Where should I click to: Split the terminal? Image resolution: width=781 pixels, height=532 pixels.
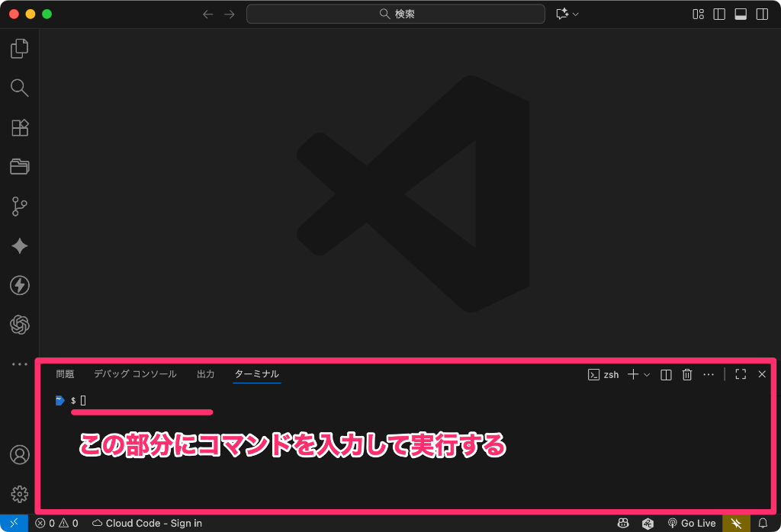click(x=666, y=375)
